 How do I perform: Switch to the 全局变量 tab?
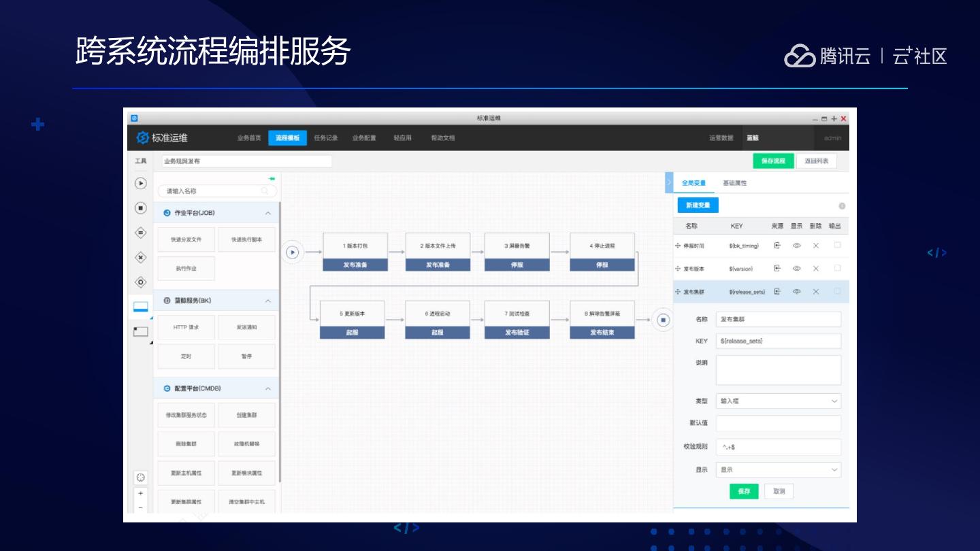point(694,183)
